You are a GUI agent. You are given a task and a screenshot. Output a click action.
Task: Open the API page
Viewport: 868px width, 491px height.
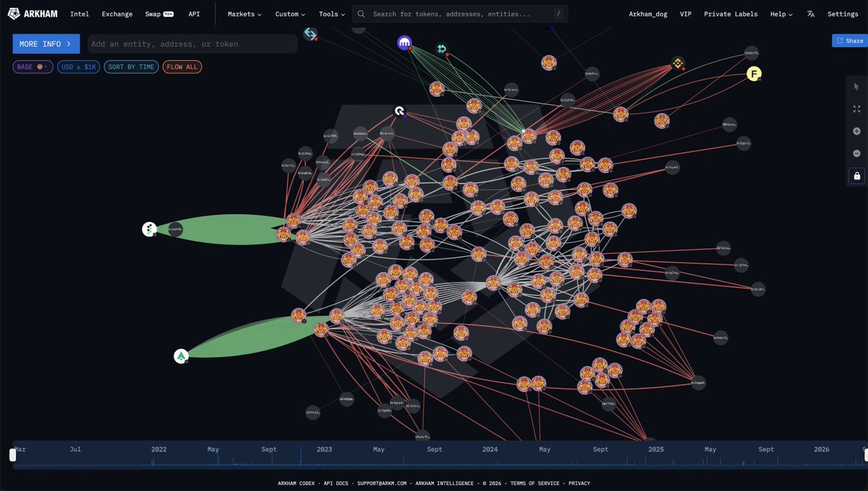click(194, 14)
